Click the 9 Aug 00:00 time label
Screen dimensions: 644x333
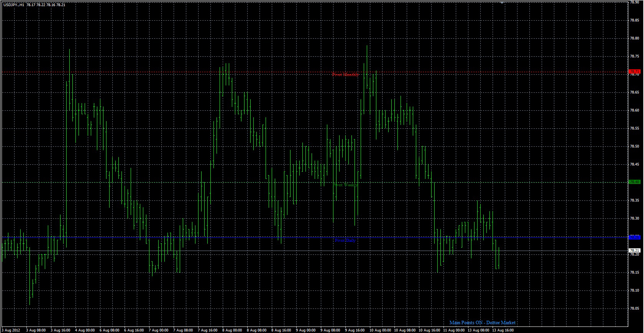306,330
